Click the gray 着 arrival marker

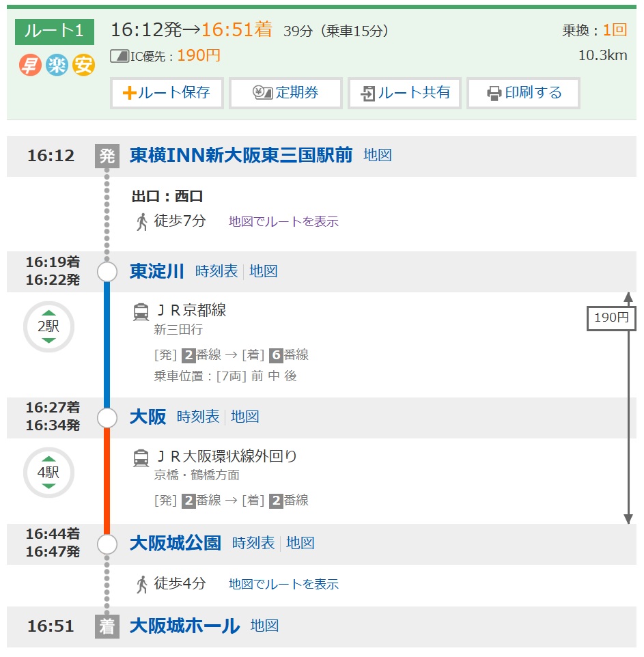point(107,627)
